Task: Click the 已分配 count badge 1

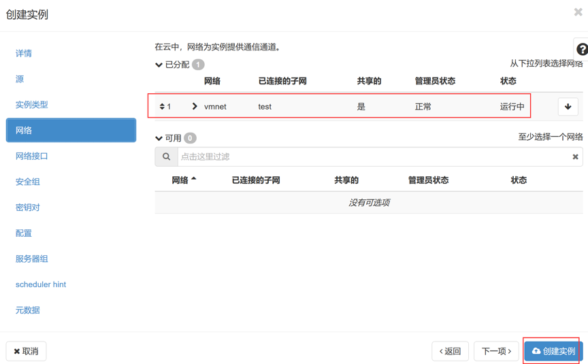Action: click(198, 65)
